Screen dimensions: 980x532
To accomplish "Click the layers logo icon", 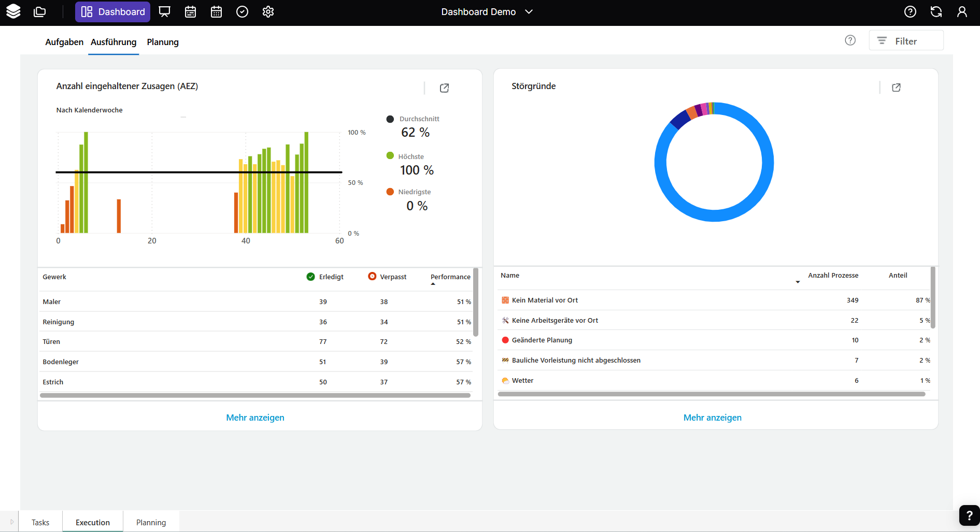I will pyautogui.click(x=13, y=11).
